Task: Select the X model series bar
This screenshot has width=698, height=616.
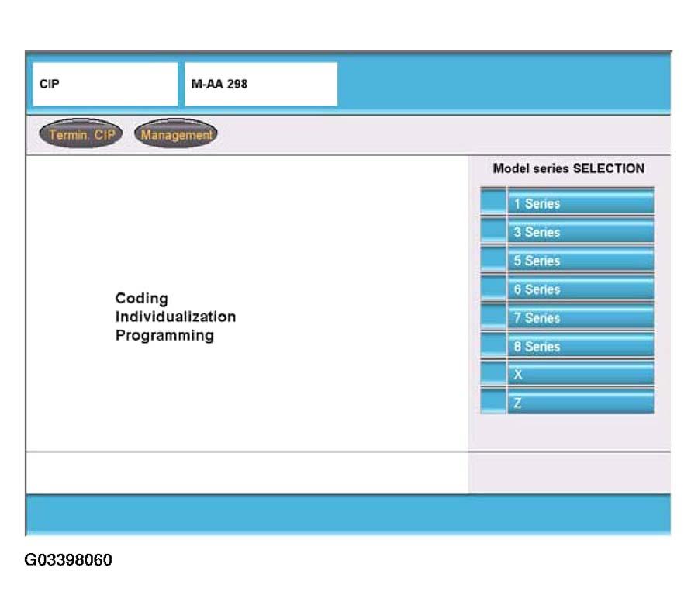Action: tap(580, 375)
